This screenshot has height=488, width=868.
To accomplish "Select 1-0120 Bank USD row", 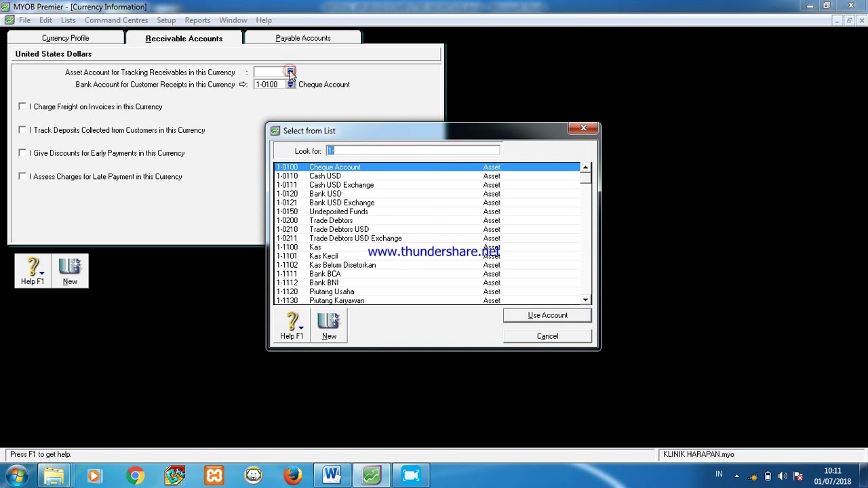I will (427, 193).
